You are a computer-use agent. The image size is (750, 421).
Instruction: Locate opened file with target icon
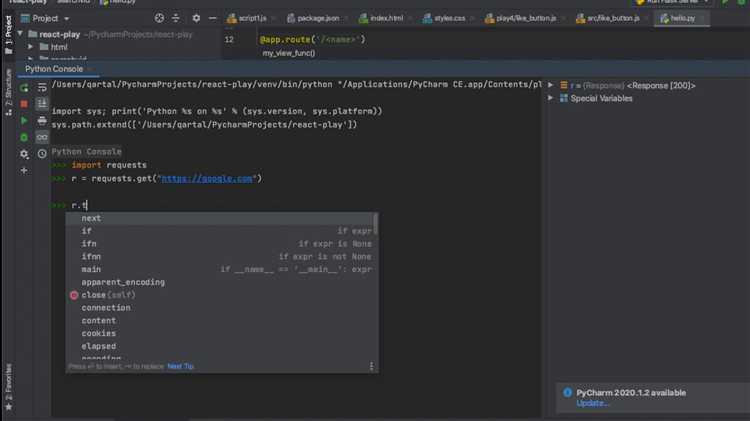(x=159, y=18)
